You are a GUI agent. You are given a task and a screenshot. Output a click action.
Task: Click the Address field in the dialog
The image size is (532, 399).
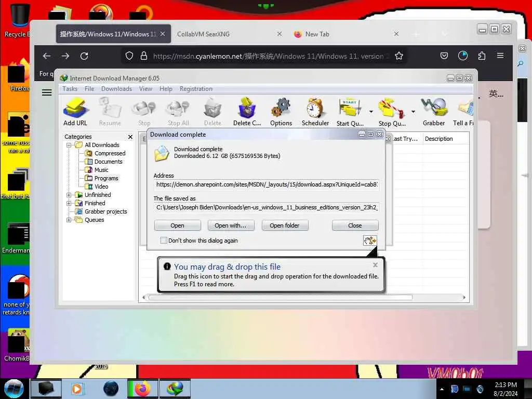click(x=267, y=184)
